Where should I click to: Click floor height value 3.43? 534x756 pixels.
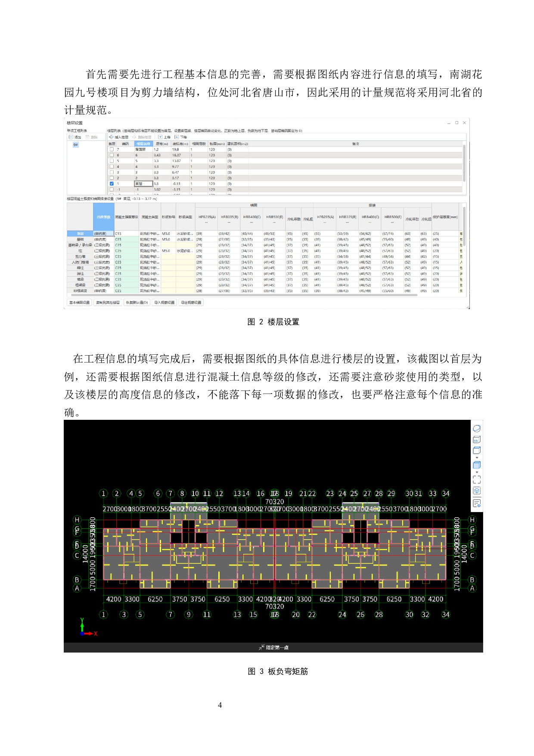pyautogui.click(x=162, y=155)
